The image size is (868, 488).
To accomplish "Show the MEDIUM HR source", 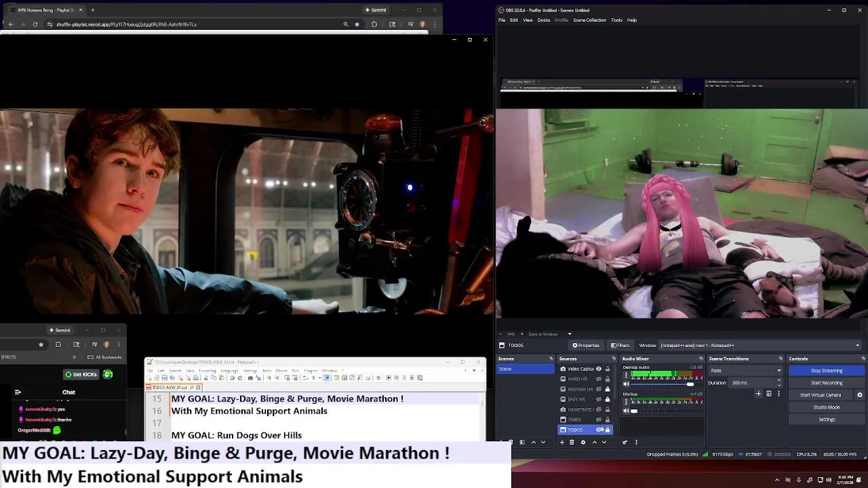I will [x=599, y=389].
